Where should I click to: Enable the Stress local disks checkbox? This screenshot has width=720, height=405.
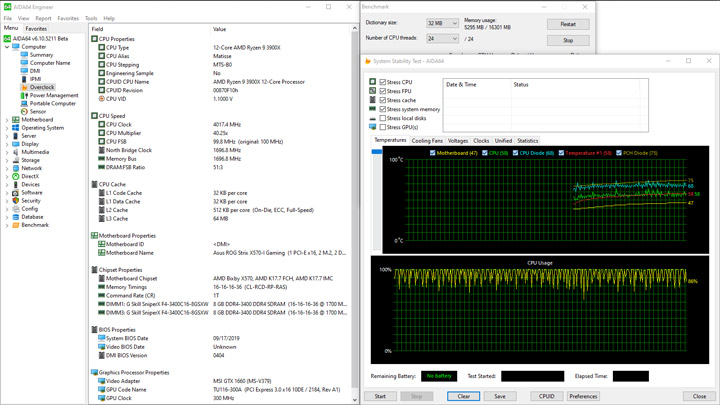coord(383,118)
